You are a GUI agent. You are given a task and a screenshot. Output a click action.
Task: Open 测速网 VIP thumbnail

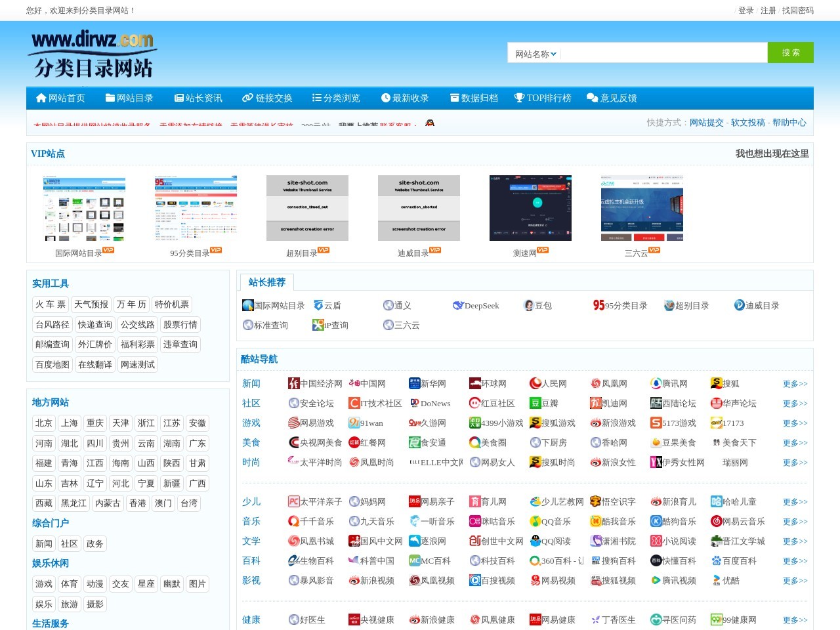[530, 208]
